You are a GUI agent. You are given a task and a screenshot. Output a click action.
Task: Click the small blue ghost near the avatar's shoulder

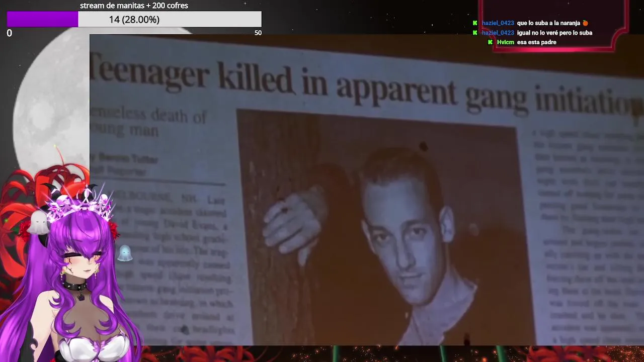(x=125, y=253)
